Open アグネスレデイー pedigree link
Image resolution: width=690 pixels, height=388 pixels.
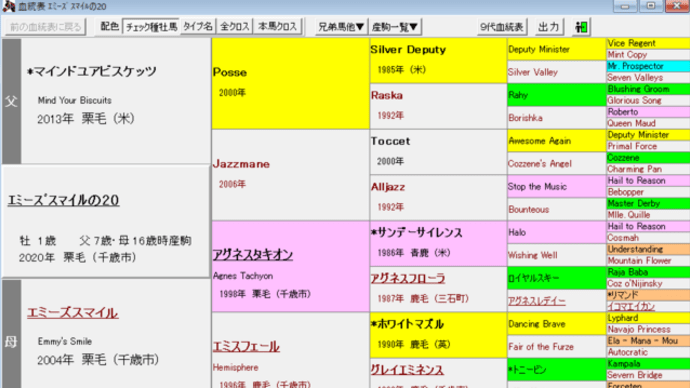coord(536,301)
